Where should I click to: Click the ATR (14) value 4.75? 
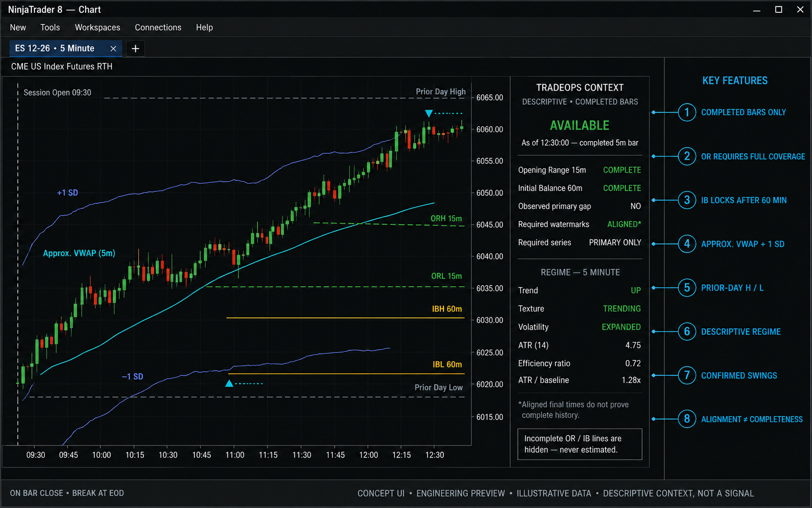click(633, 345)
